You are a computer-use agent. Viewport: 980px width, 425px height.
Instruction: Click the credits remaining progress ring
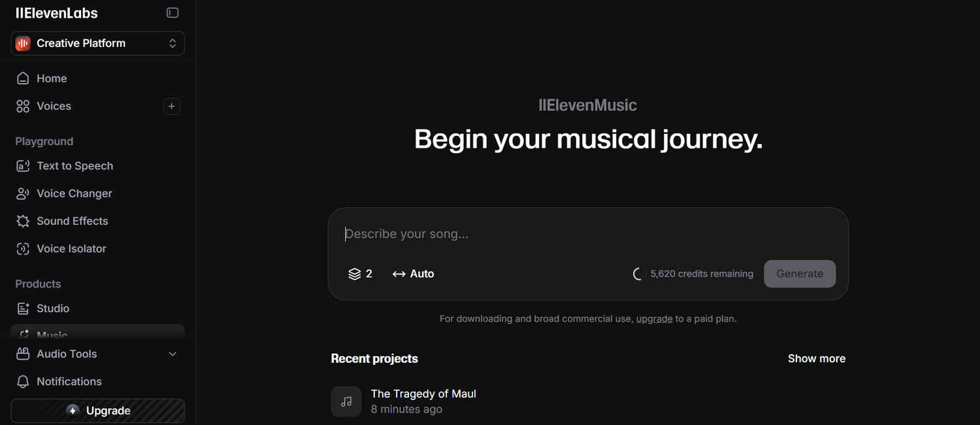pos(639,274)
